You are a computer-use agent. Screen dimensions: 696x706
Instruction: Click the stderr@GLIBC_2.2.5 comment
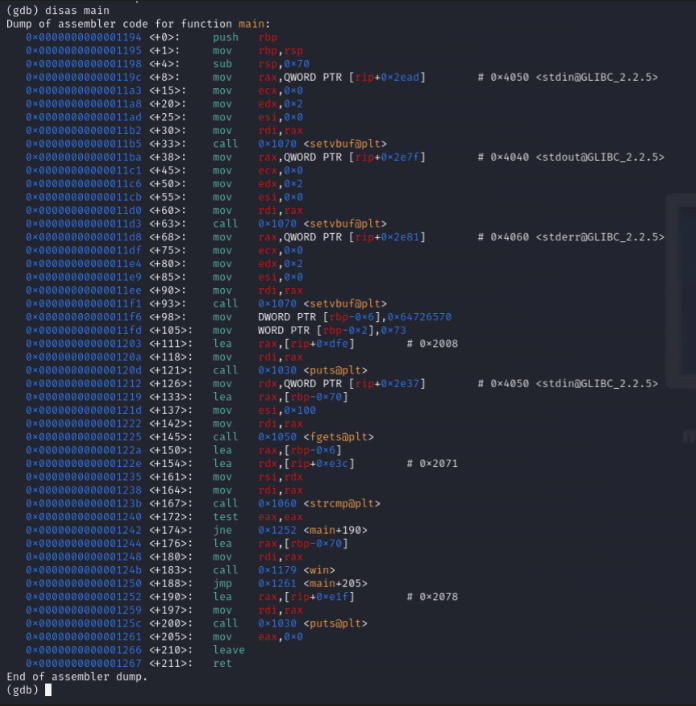tap(598, 237)
